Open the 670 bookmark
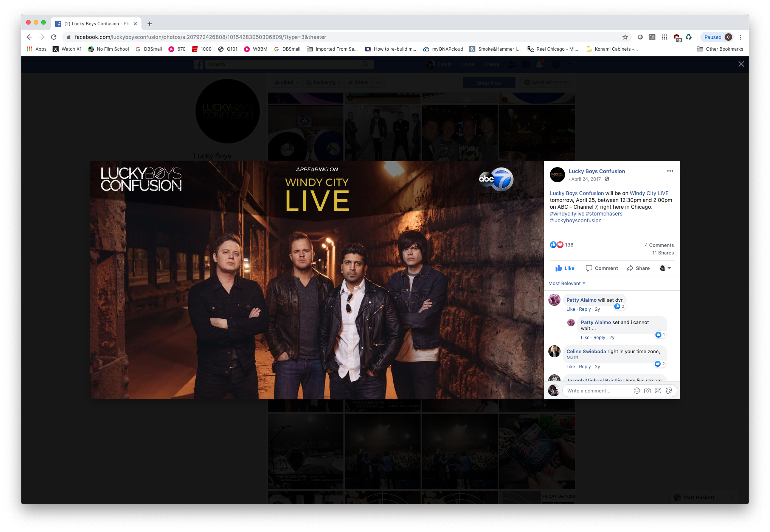The height and width of the screenshot is (532, 770). pos(177,49)
